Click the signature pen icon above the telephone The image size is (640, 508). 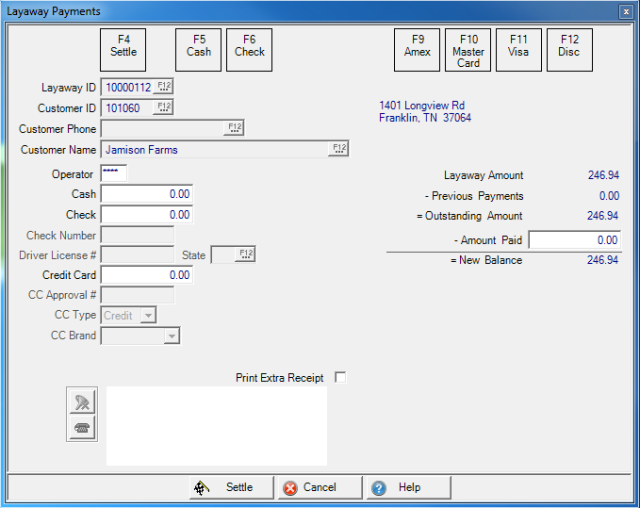pyautogui.click(x=81, y=402)
